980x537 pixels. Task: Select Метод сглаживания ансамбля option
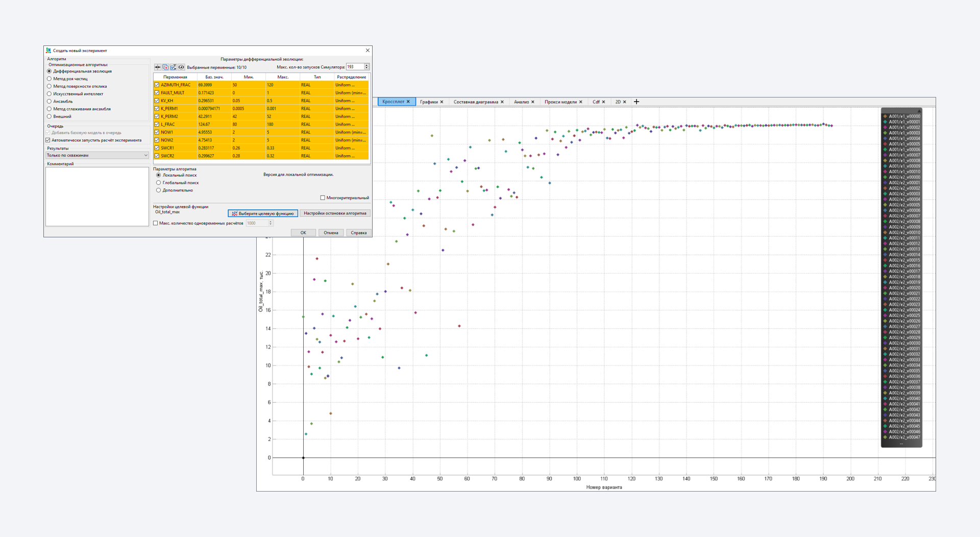pos(50,109)
